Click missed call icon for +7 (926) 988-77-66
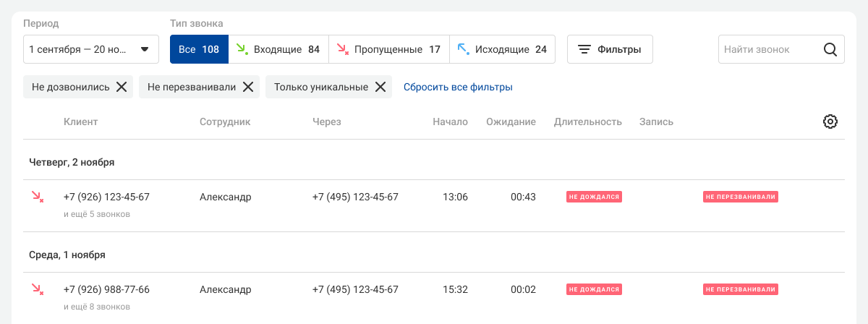868x324 pixels. pyautogui.click(x=37, y=289)
